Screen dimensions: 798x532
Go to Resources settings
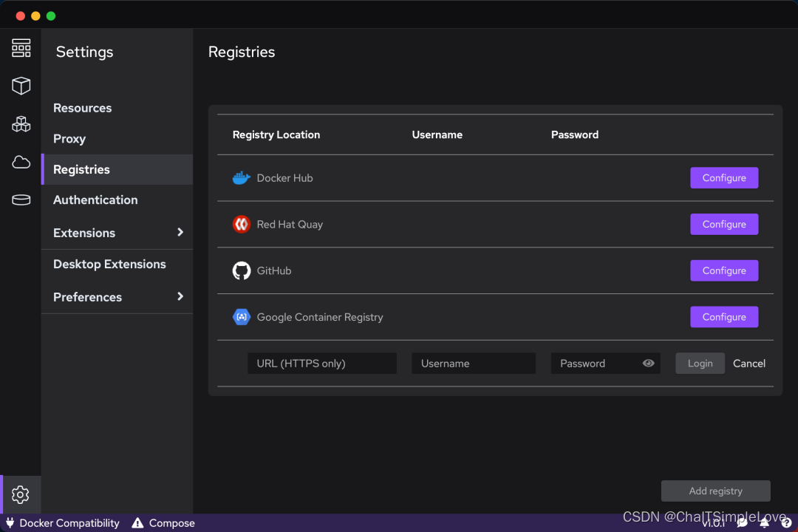coord(117,108)
